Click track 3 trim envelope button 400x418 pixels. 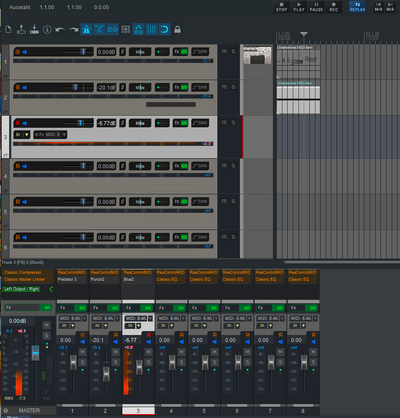(200, 123)
